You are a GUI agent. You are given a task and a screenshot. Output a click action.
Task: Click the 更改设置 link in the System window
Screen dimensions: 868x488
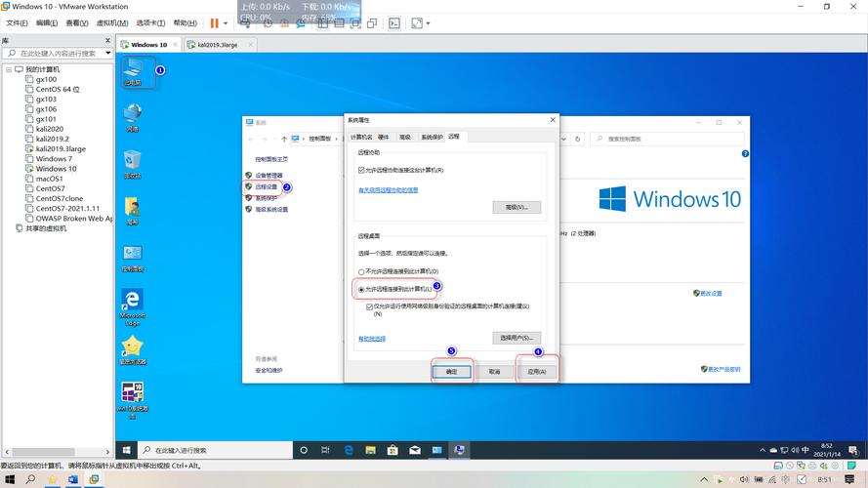click(711, 293)
